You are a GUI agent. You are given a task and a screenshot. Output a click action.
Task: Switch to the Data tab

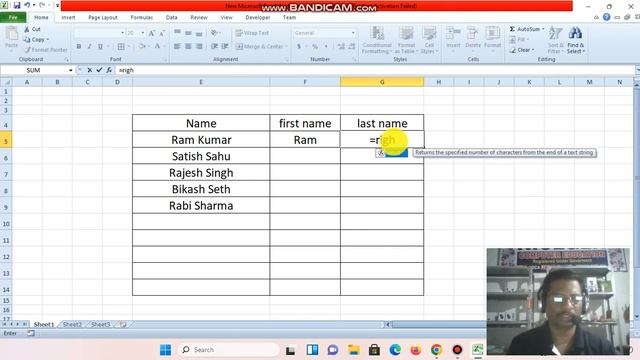171,18
